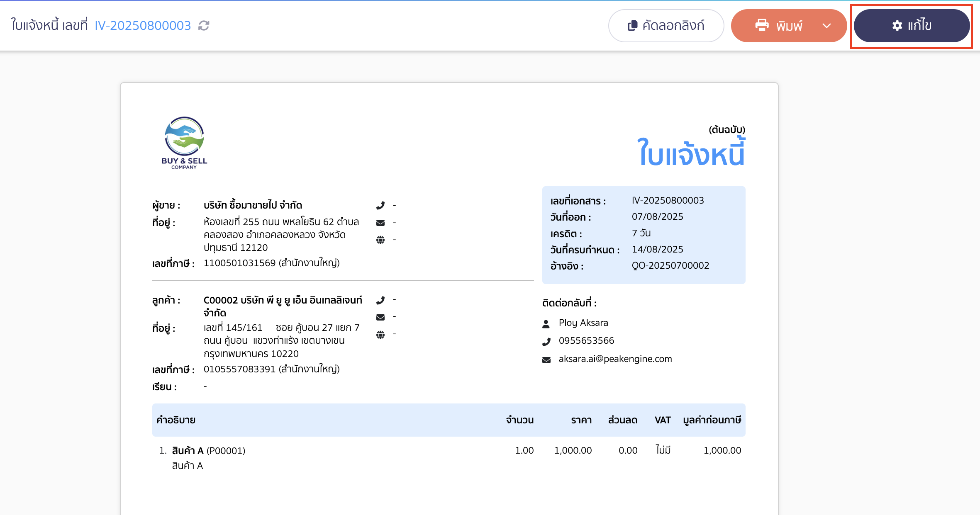Viewport: 980px width, 515px height.
Task: Click the ส่วนลด column header
Action: point(623,420)
